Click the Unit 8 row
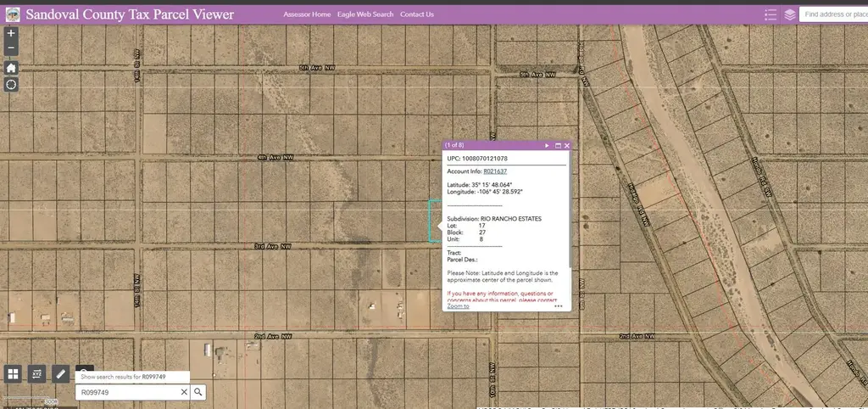 465,239
